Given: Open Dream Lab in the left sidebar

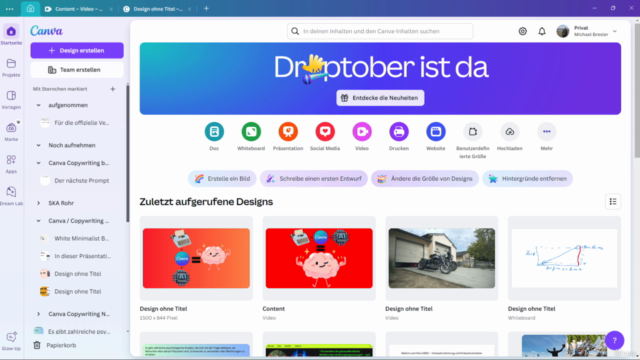Looking at the screenshot, I should (11, 196).
